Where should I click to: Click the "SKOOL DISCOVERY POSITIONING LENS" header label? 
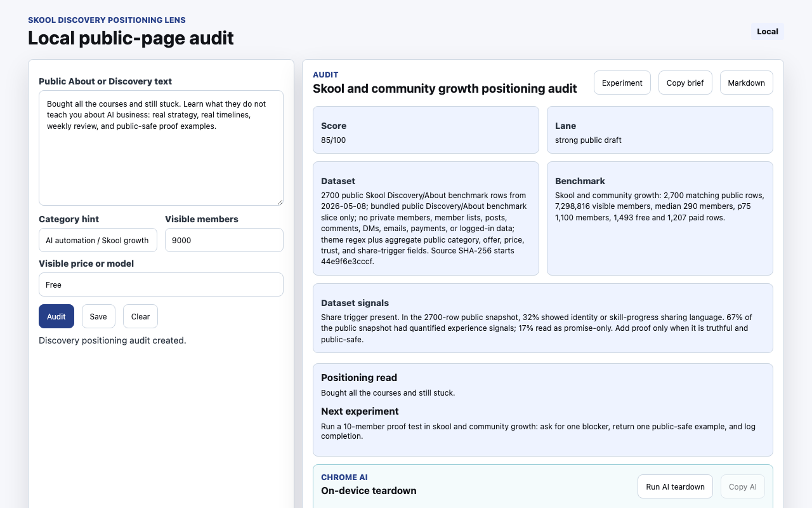[107, 20]
